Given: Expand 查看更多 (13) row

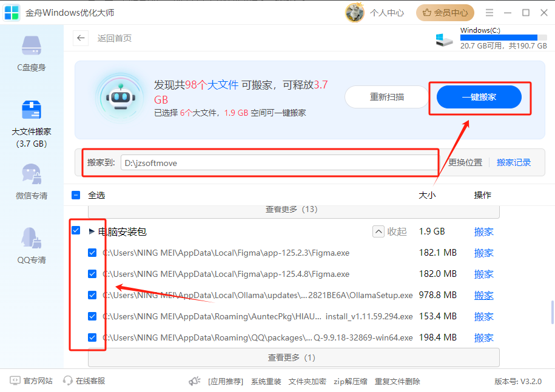Looking at the screenshot, I should point(294,211).
